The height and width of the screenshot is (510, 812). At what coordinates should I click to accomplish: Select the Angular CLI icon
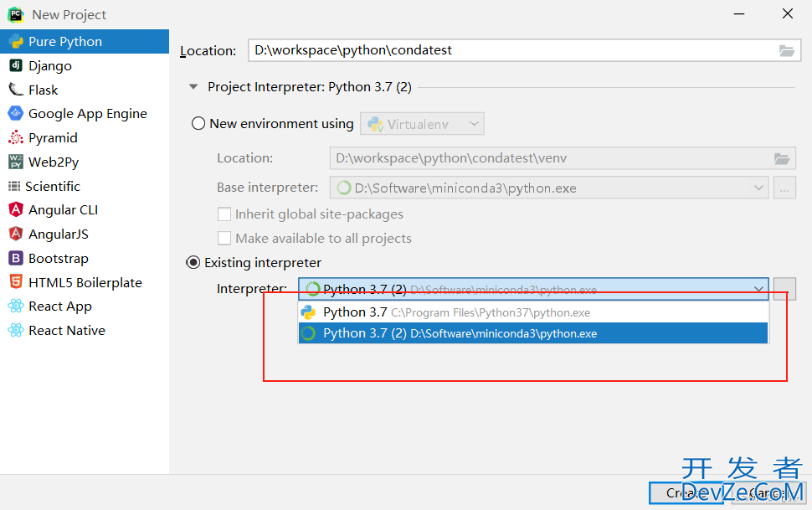tap(16, 209)
